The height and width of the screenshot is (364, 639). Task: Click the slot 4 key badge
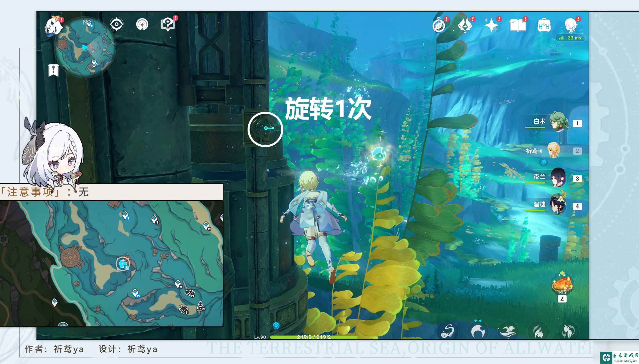tap(577, 206)
